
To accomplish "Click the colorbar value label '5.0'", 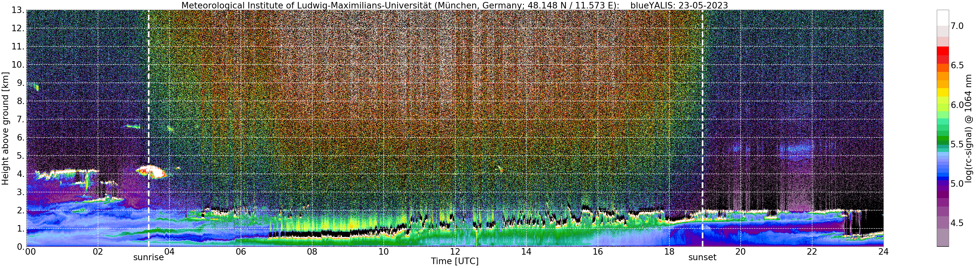I will coord(957,183).
